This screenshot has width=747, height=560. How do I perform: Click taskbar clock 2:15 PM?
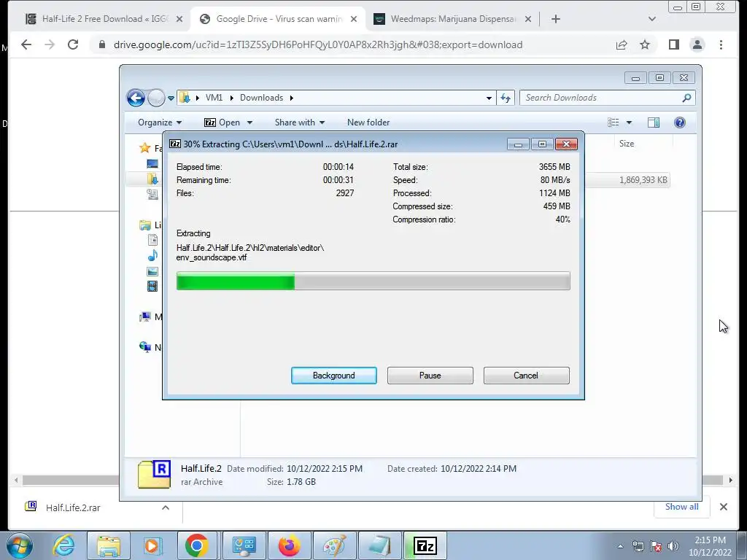click(x=710, y=540)
